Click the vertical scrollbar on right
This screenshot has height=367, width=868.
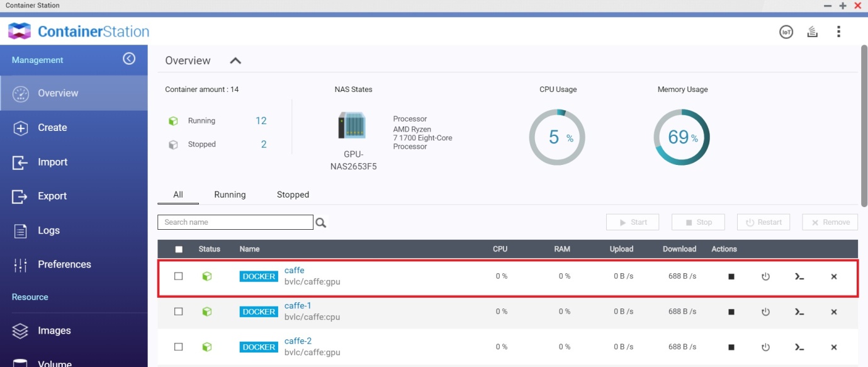pyautogui.click(x=864, y=126)
